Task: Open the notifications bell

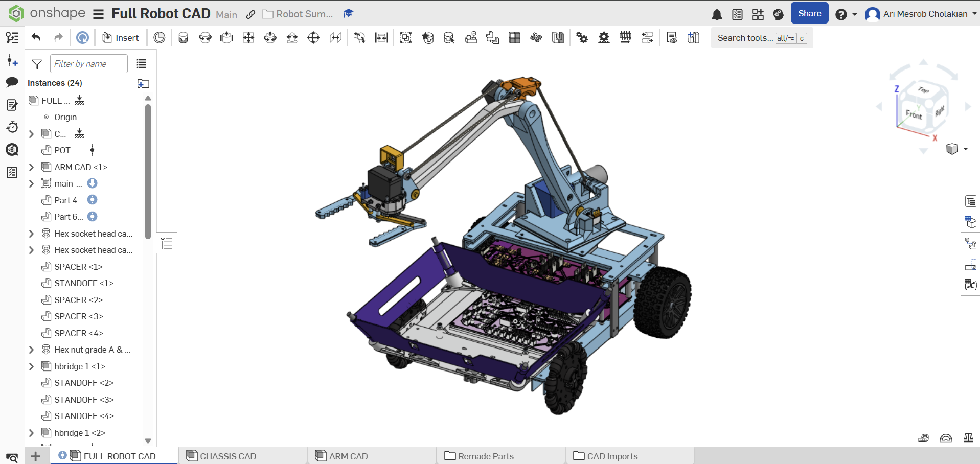Action: pyautogui.click(x=717, y=14)
